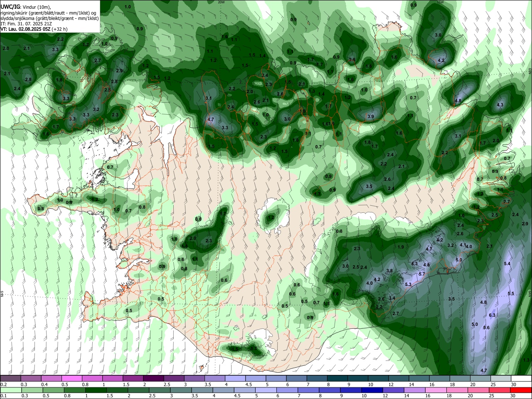532x399 pixels.
Task: Click the 5.3 precipitation value on the map
Action: pos(408,285)
